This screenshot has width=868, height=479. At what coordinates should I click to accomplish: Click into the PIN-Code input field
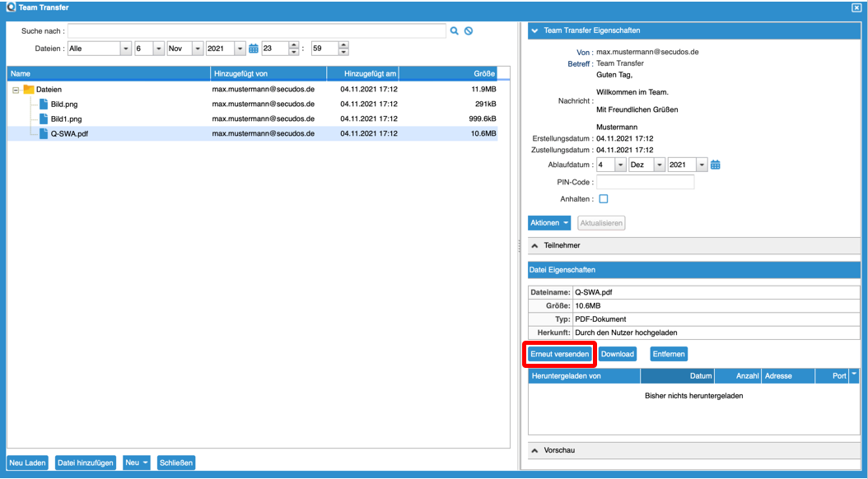pyautogui.click(x=645, y=182)
